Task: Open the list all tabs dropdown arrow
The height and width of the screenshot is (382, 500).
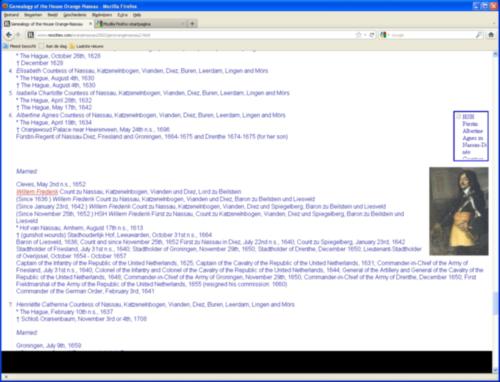Action: (494, 24)
